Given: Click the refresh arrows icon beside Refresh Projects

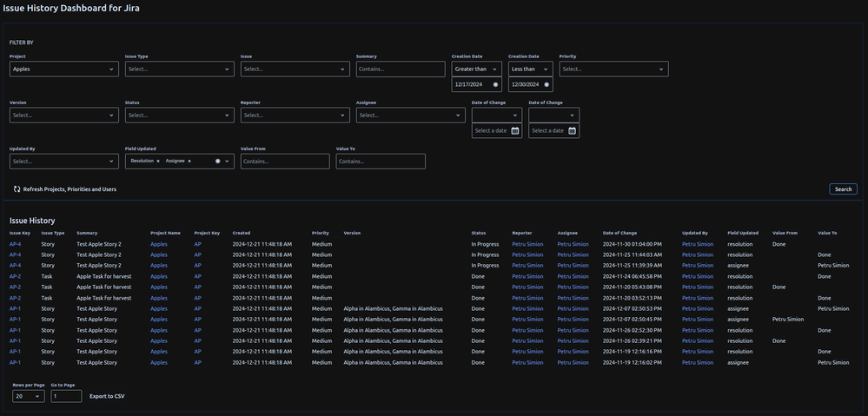Looking at the screenshot, I should point(17,189).
